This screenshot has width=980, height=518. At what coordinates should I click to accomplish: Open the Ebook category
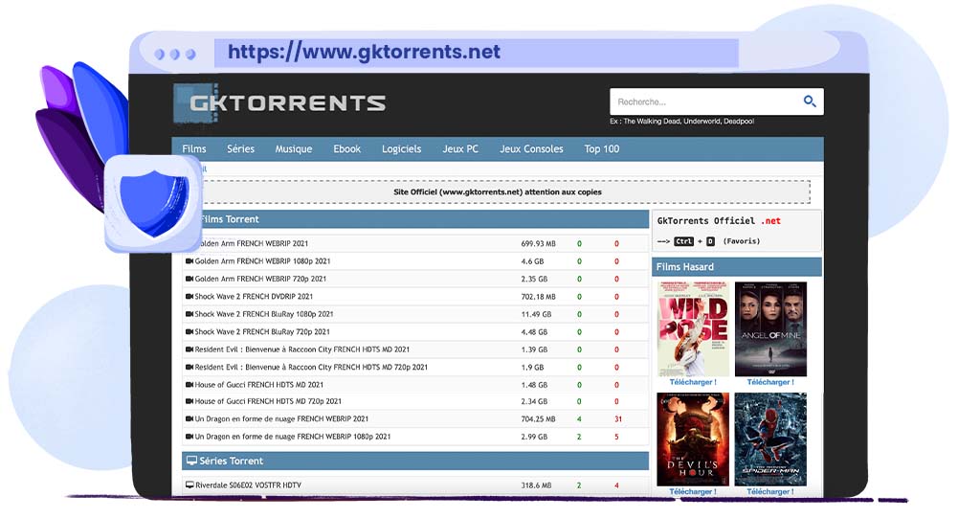click(346, 149)
